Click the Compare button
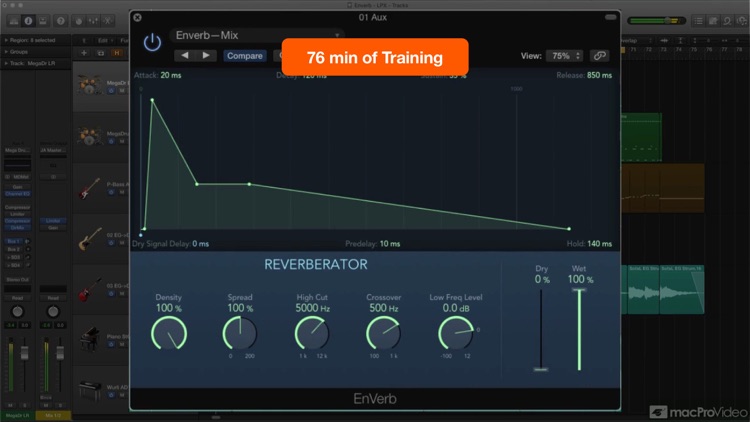Viewport: 750px width, 422px height. click(x=244, y=56)
